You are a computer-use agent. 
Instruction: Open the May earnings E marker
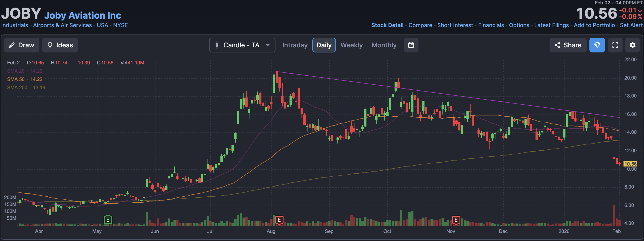point(108,220)
